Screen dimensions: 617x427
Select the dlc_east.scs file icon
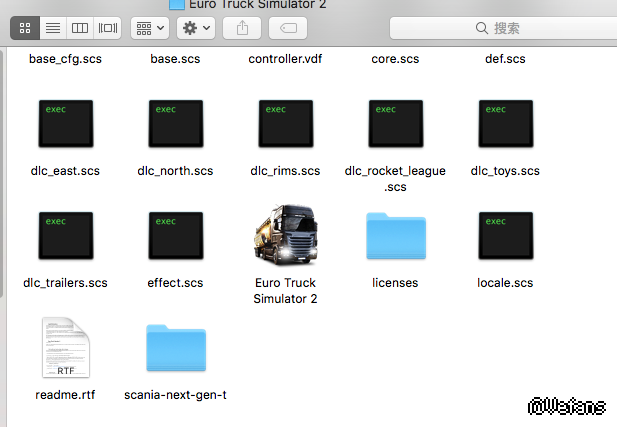[65, 125]
